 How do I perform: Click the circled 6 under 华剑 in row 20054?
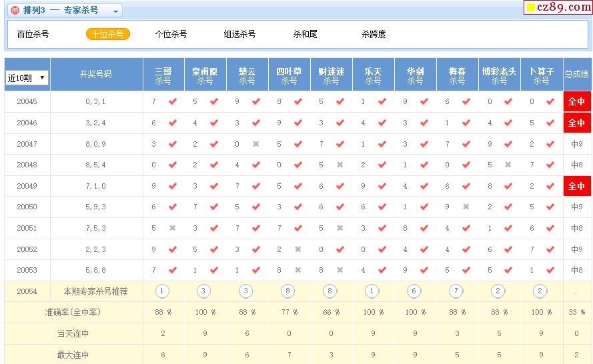click(414, 291)
